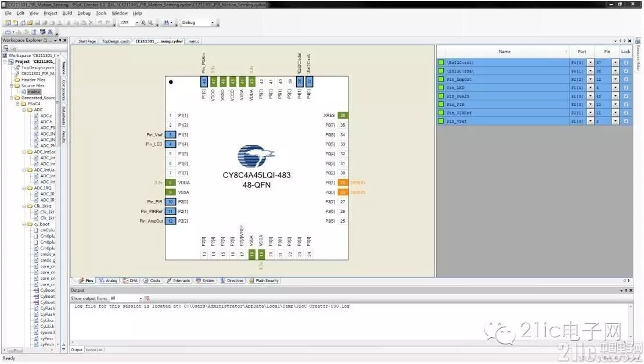Click the Build project icon in second toolbar
This screenshot has width=644, height=364.
coord(7,31)
